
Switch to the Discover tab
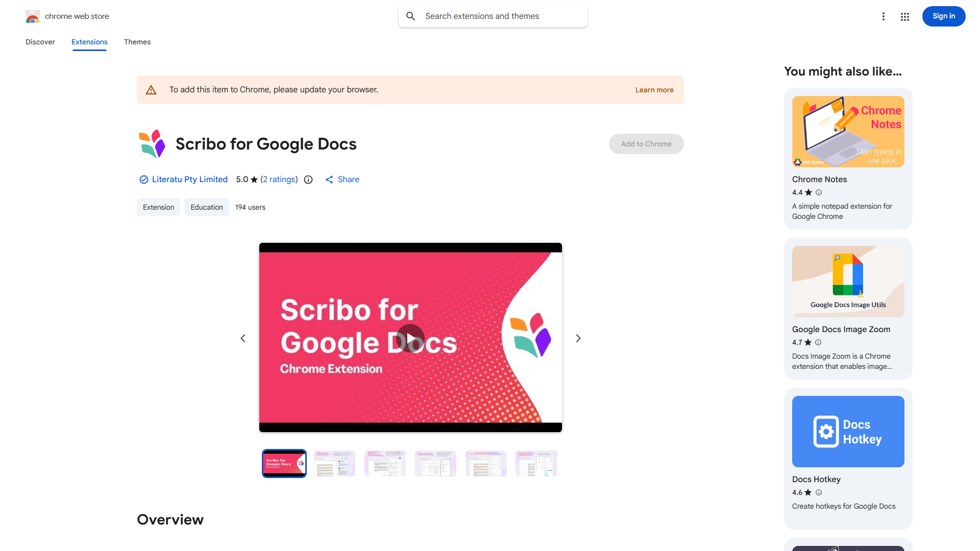click(40, 42)
